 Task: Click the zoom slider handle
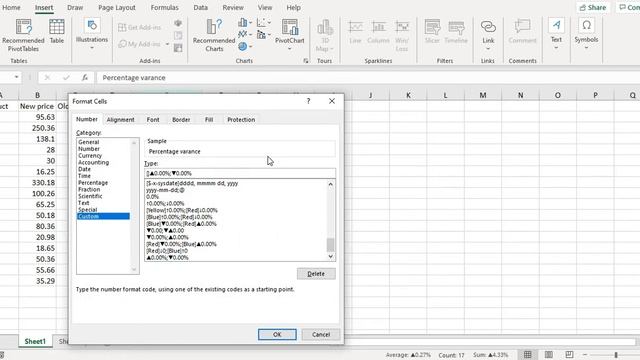616,355
